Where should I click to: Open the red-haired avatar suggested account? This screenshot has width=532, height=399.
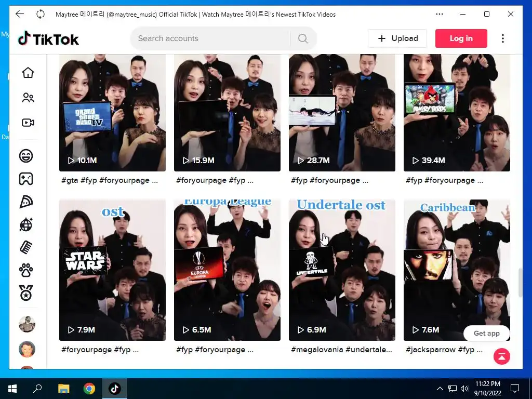point(27,349)
